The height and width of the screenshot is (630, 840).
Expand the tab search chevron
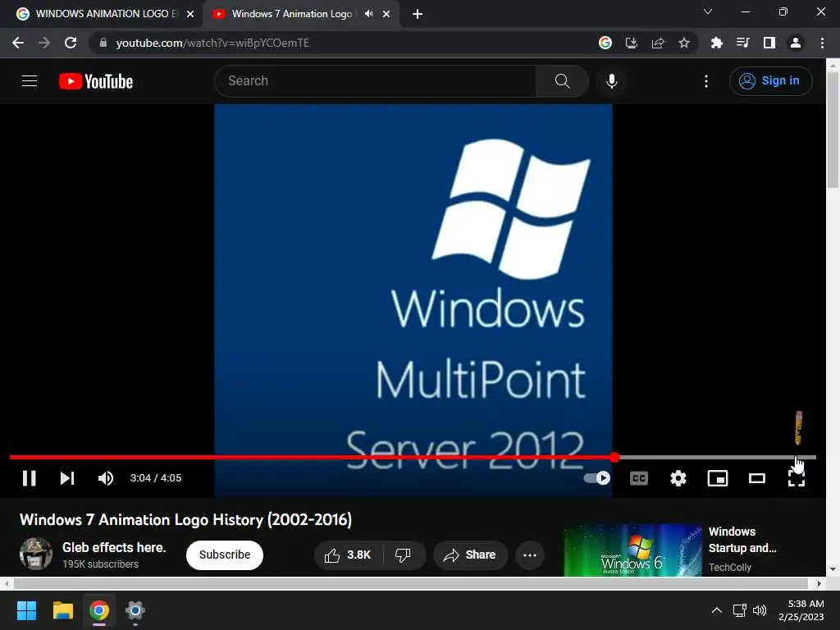coord(708,11)
